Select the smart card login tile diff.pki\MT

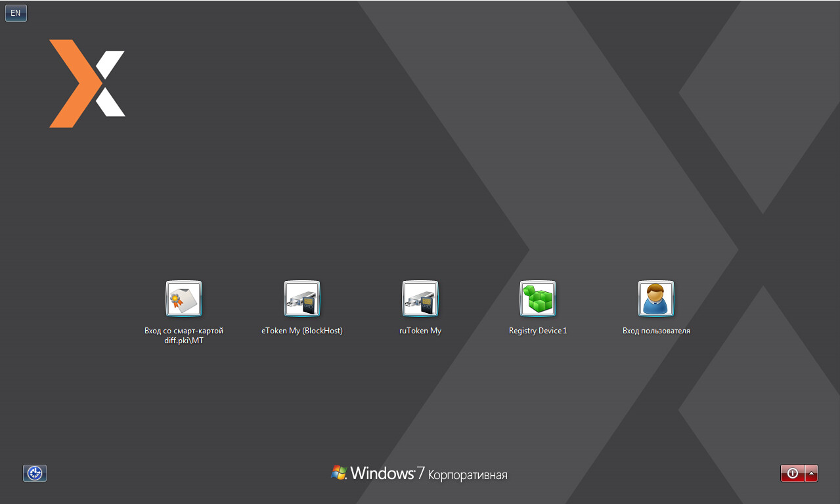[184, 299]
